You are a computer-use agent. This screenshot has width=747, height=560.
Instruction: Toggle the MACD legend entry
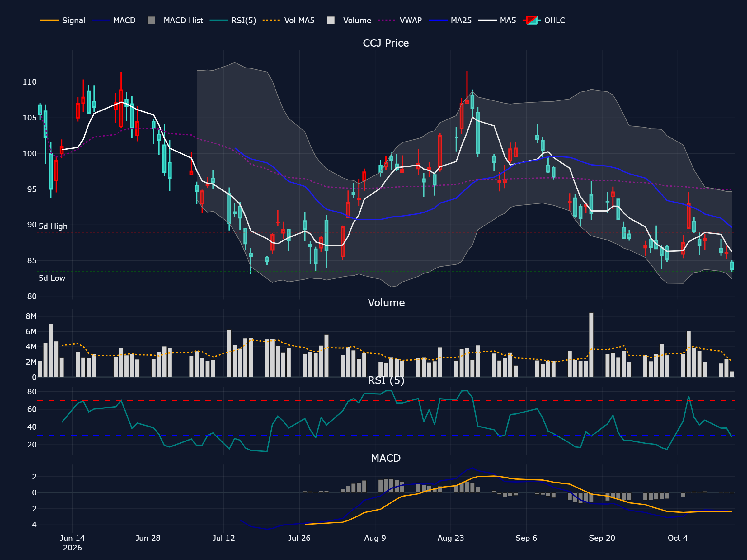click(x=114, y=20)
